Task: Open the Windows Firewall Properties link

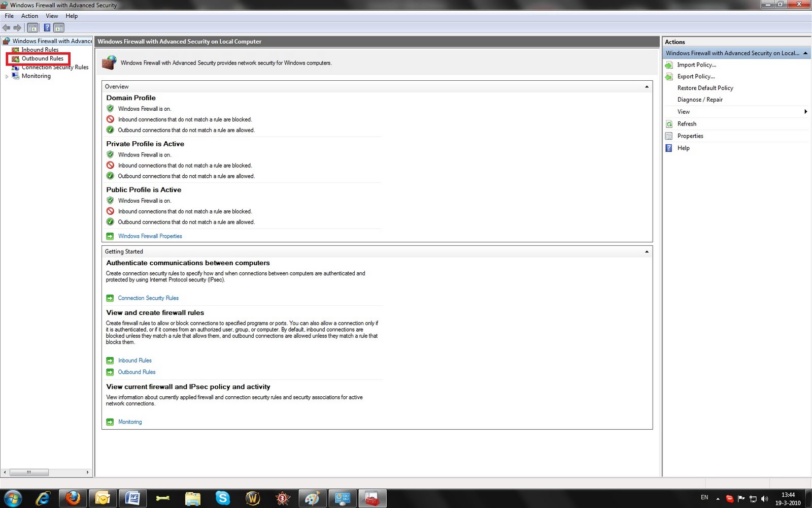Action: (150, 236)
